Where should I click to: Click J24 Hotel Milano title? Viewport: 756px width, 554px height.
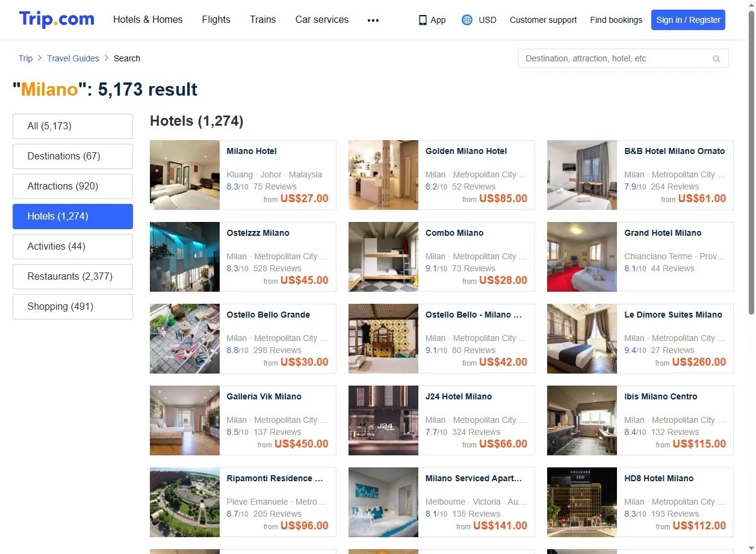click(x=459, y=396)
